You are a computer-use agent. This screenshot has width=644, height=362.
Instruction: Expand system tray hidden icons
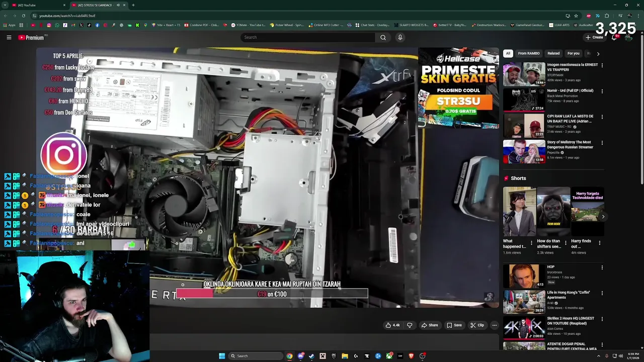pos(600,356)
